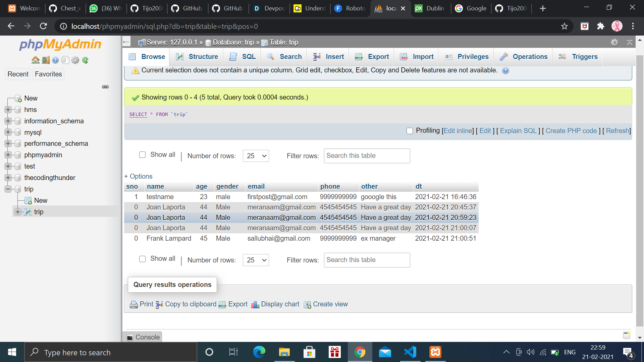Image resolution: width=644 pixels, height=362 pixels.
Task: Click the Favorites button
Action: (48, 74)
